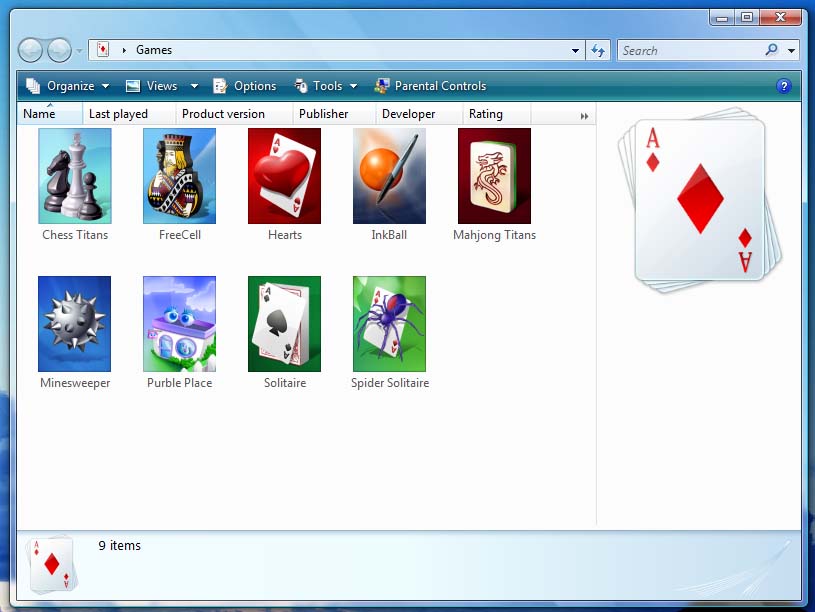Open Parental Controls
This screenshot has width=815, height=612.
tap(430, 86)
